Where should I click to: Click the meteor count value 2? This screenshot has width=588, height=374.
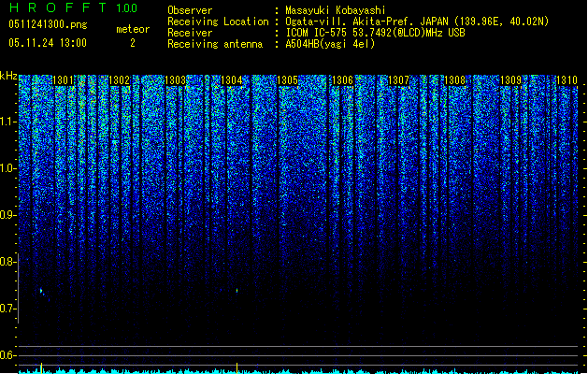[133, 43]
